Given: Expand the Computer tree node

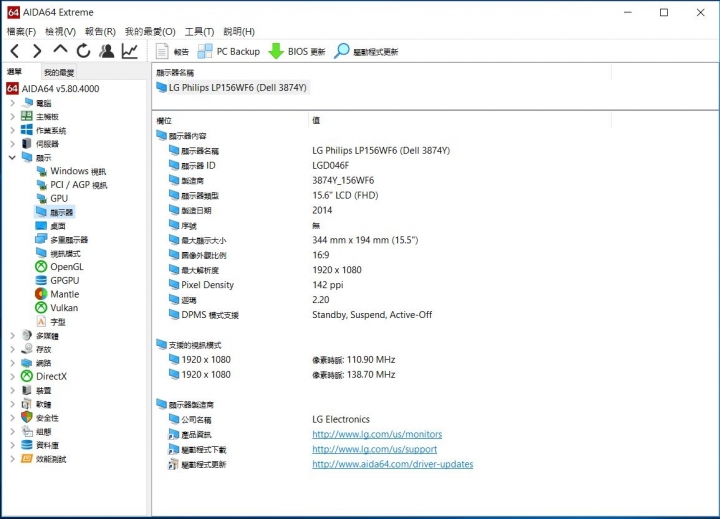Looking at the screenshot, I should (12, 103).
